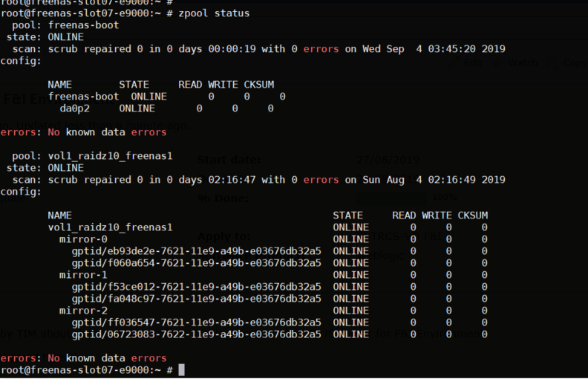588x379 pixels.
Task: Select 'gptid/f53ce012-7621-11e9-a49b-e03676db32a5'
Action: pyautogui.click(x=197, y=287)
